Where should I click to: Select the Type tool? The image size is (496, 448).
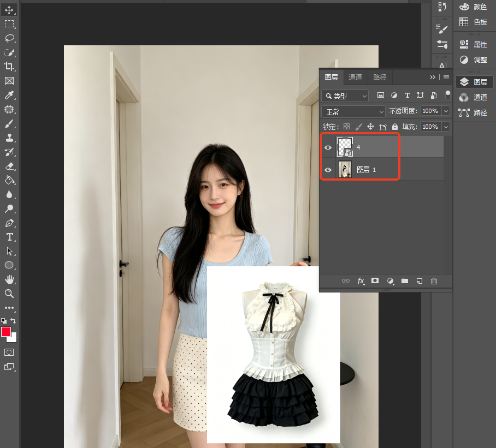(x=9, y=237)
